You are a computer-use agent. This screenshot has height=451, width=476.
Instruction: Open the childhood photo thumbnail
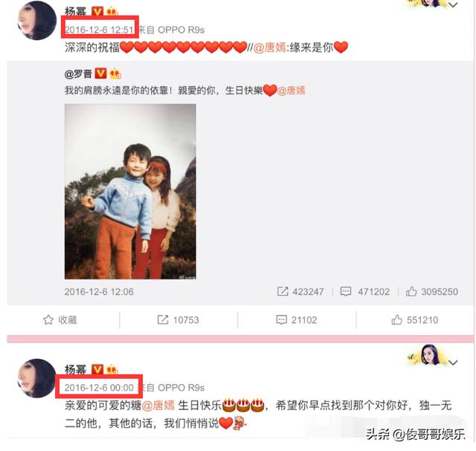(x=130, y=192)
